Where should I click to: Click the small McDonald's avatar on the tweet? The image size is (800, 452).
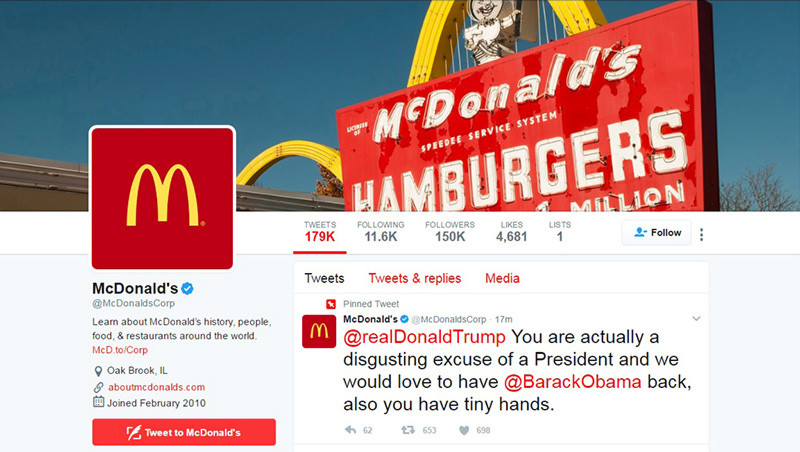pos(319,331)
